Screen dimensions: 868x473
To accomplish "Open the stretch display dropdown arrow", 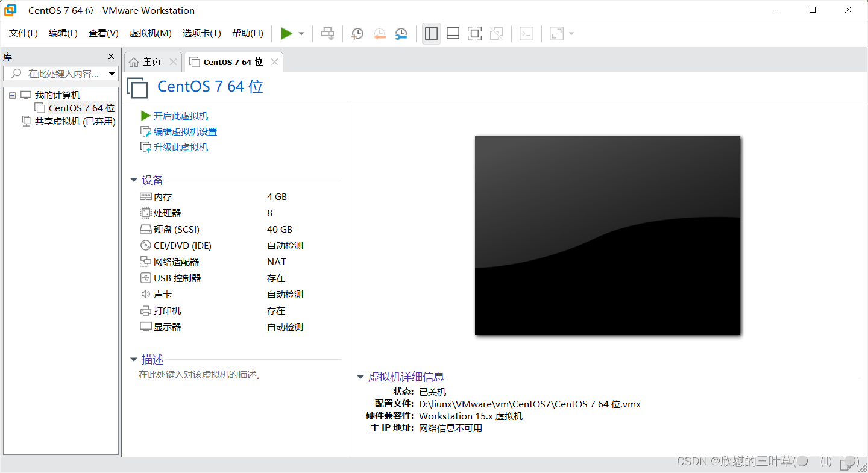I will pos(571,34).
